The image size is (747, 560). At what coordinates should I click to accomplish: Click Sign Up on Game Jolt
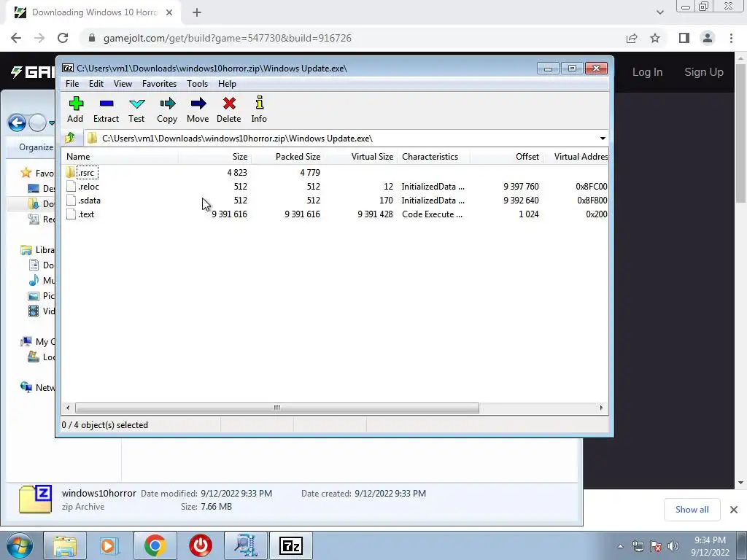(x=704, y=72)
